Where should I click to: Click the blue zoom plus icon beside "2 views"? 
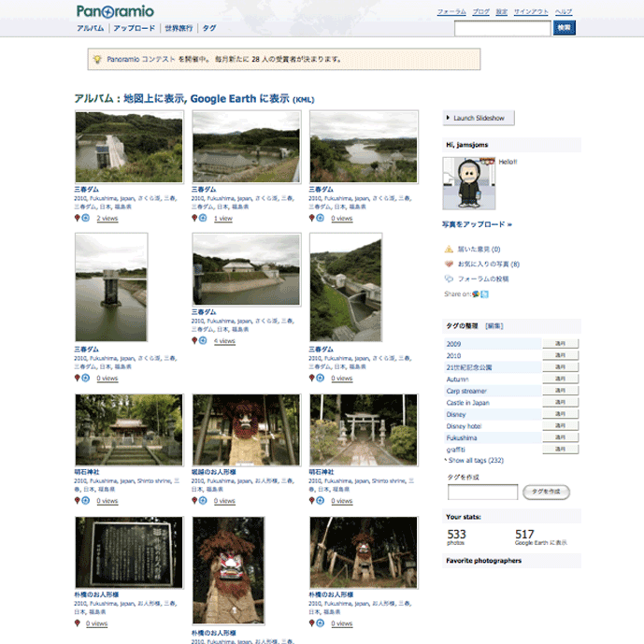(x=85, y=218)
